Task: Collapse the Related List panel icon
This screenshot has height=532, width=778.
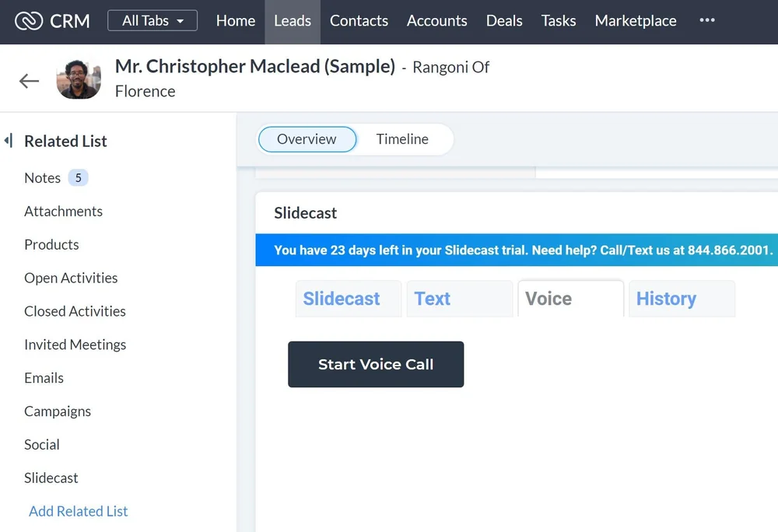Action: click(x=9, y=141)
